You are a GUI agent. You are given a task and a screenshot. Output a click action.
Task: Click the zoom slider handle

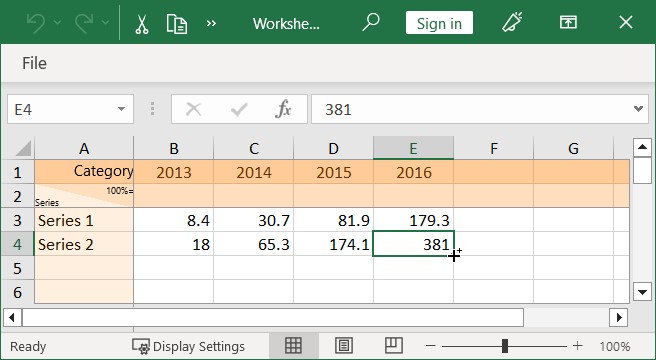click(x=505, y=346)
